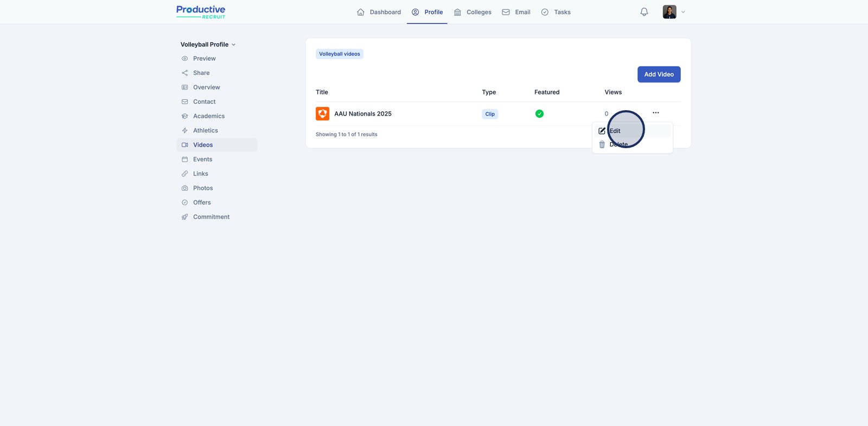Open the three-dots menu for the video row

655,113
